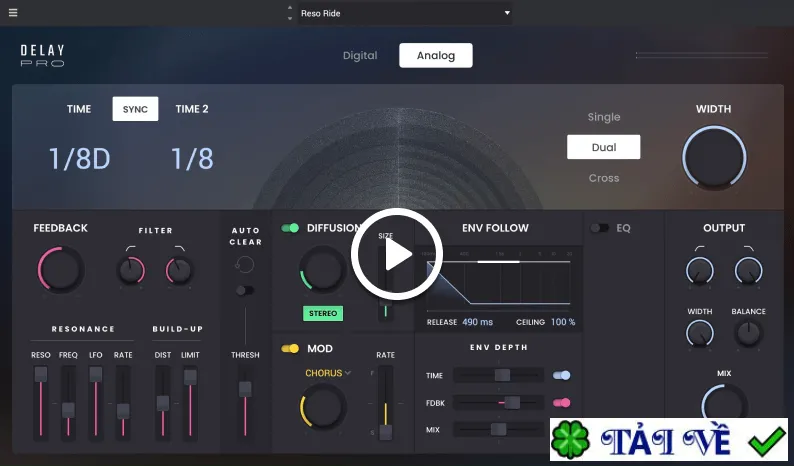Select next preset with down arrow
The image size is (794, 467).
290,18
